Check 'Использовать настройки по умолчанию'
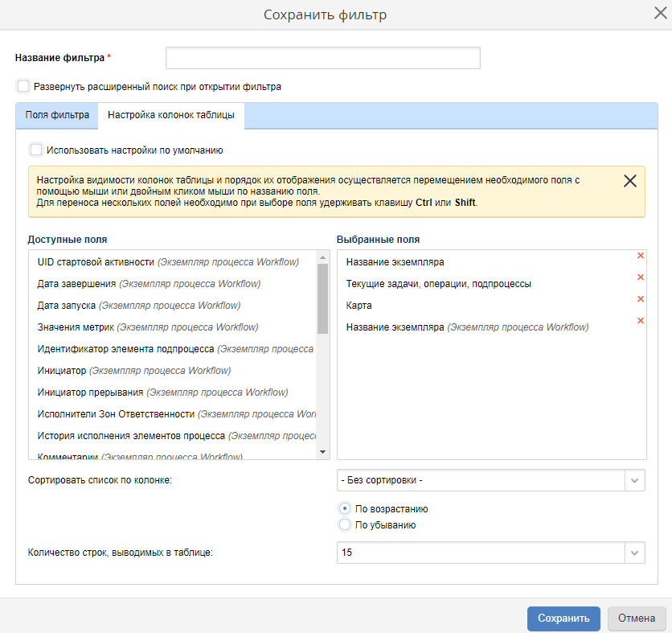Viewport: 672px width, 633px height. click(36, 150)
